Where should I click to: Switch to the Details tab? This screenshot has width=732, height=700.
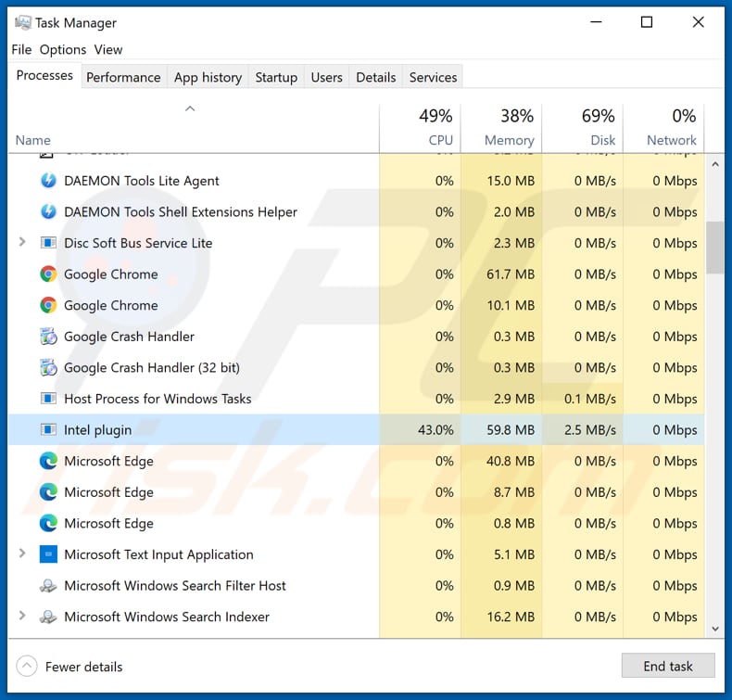point(376,77)
